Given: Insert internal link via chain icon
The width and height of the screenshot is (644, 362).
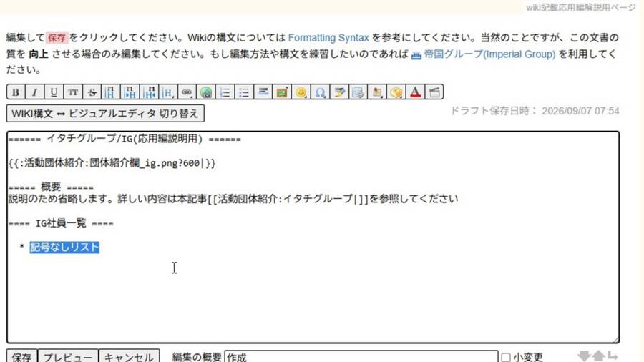Looking at the screenshot, I should tap(187, 92).
